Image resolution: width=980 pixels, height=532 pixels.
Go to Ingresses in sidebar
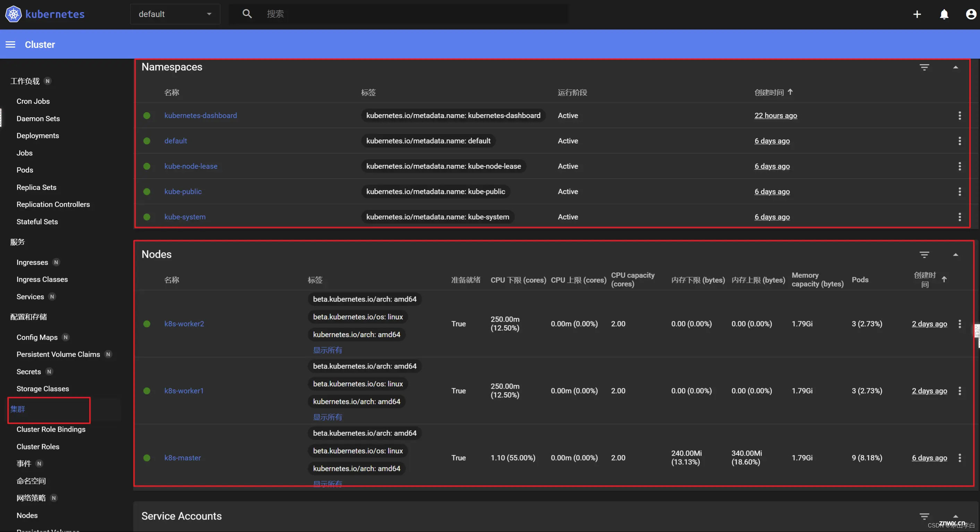click(32, 262)
